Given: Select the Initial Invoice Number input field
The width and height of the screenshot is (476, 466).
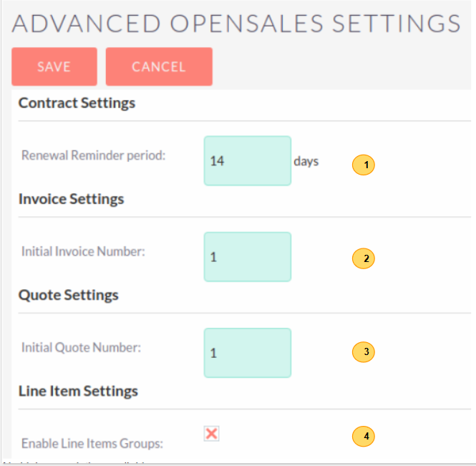Looking at the screenshot, I should tap(247, 256).
